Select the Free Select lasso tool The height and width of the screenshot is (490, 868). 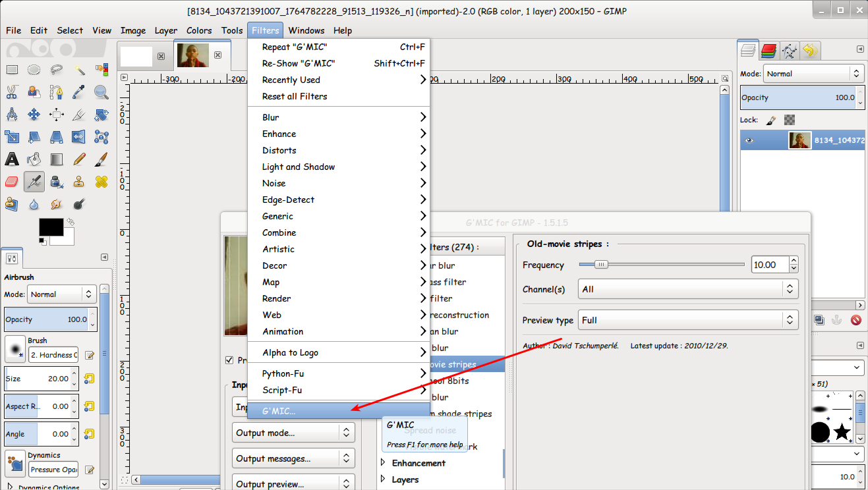point(57,69)
